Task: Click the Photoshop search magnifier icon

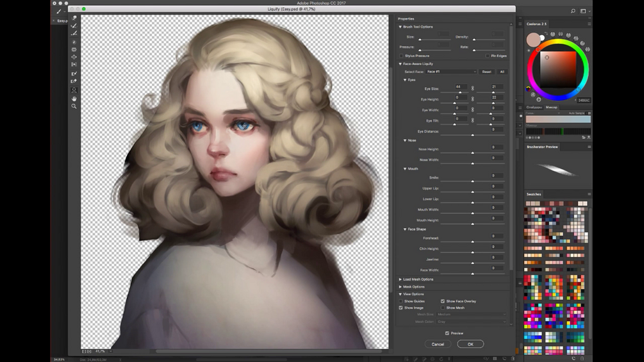Action: click(573, 11)
